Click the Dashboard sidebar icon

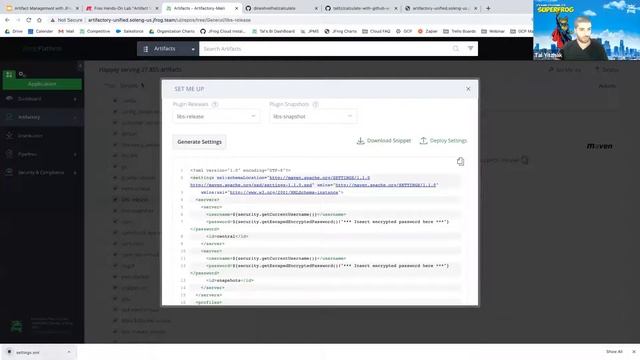click(x=9, y=99)
